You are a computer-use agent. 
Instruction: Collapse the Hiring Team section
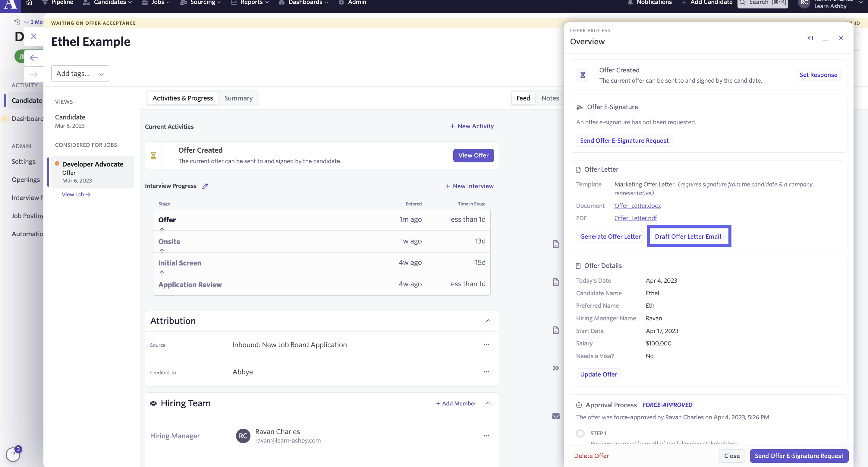pyautogui.click(x=488, y=403)
